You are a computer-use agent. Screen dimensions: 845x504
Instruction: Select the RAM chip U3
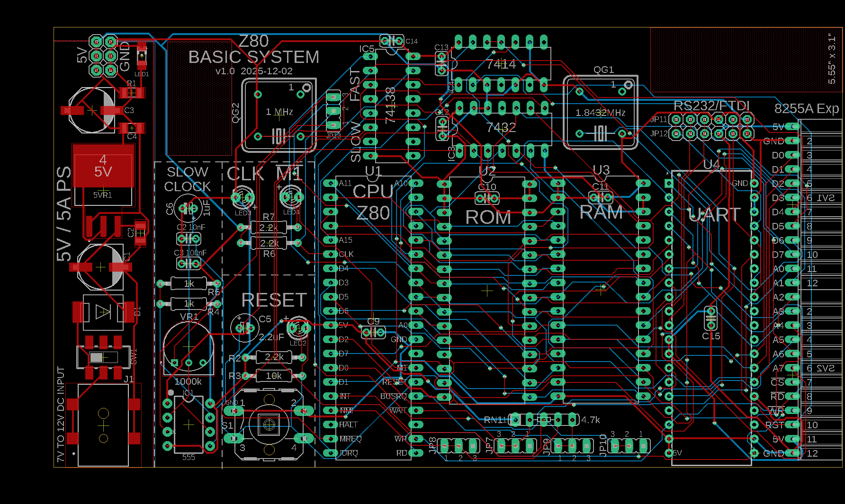tap(601, 212)
